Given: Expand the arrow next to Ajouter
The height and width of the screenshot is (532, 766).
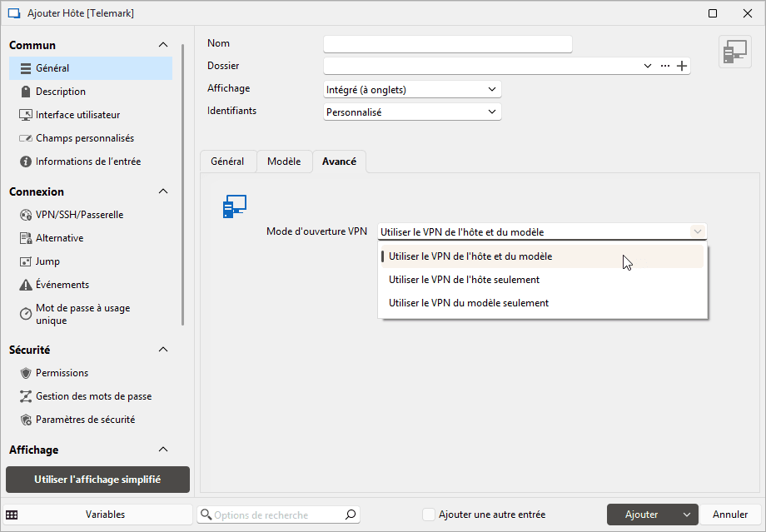Looking at the screenshot, I should 687,515.
